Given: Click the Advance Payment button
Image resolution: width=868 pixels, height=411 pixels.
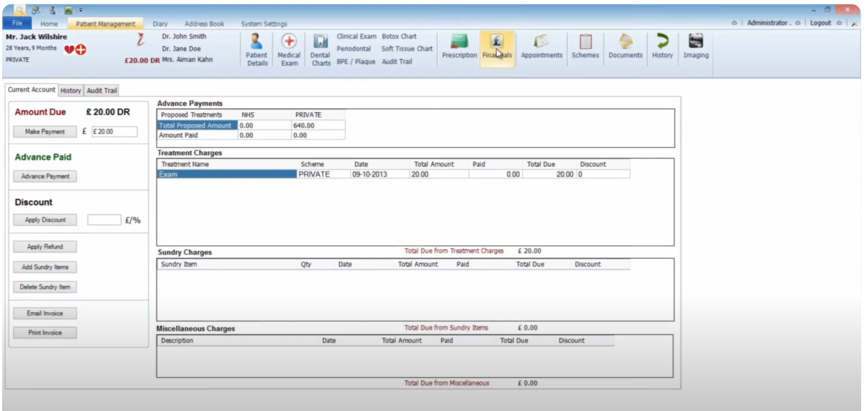Looking at the screenshot, I should pos(45,176).
